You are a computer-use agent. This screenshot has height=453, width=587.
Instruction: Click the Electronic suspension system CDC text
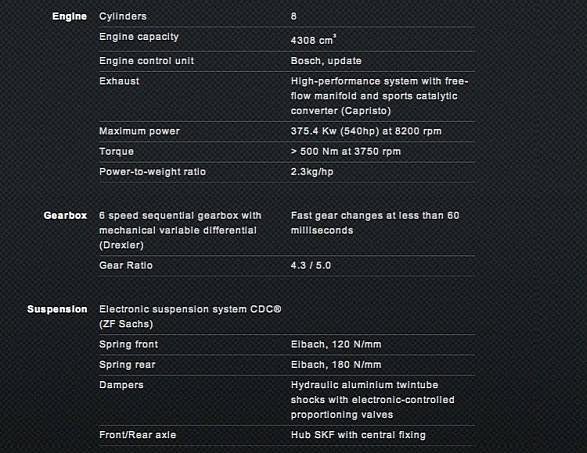190,316
